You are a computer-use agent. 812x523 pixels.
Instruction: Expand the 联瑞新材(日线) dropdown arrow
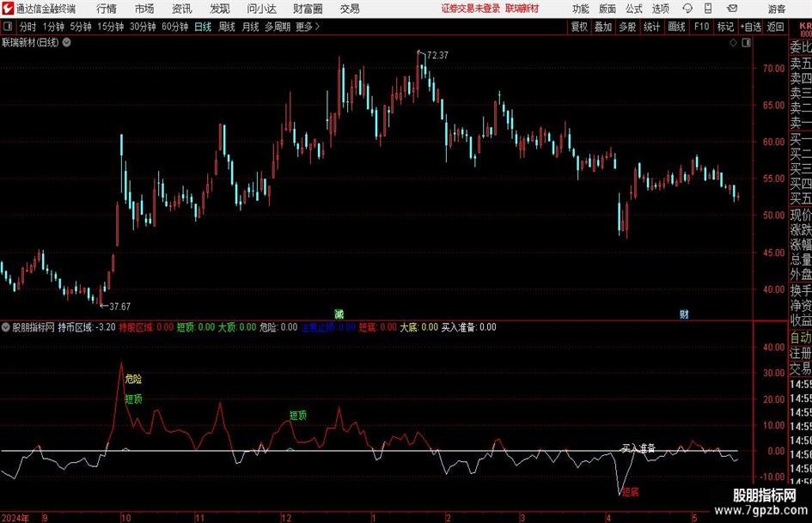coord(67,42)
